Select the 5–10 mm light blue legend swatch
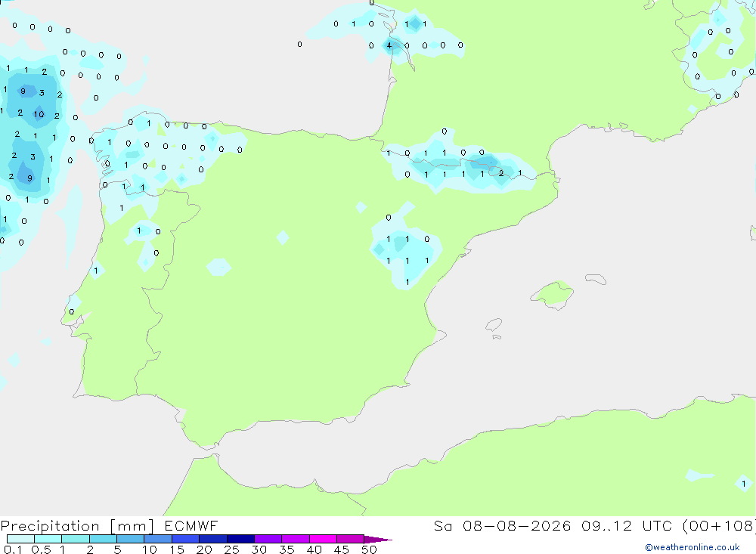756x554 pixels. [x=131, y=539]
